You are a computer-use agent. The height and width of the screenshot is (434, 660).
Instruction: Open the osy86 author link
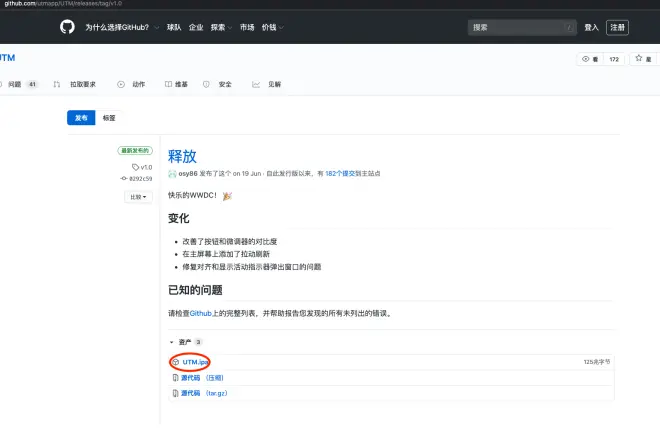click(x=188, y=173)
